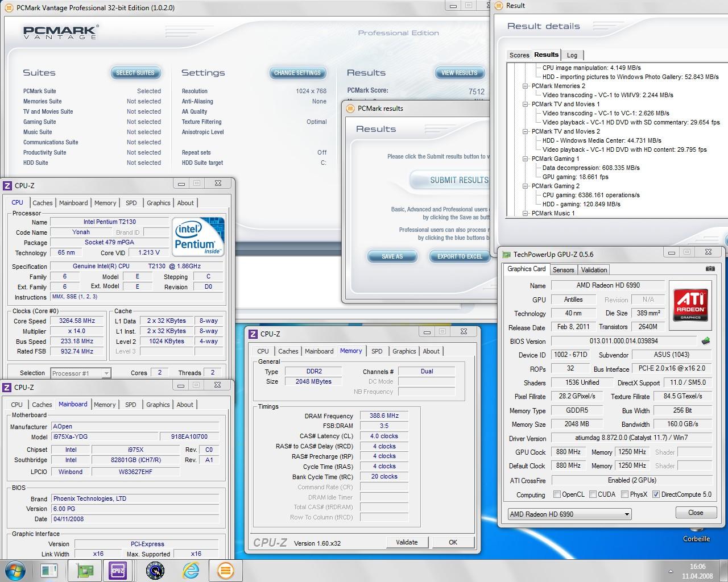The image size is (728, 582).
Task: Collapse the PCMark TV and Movies 1 node
Action: tap(526, 104)
